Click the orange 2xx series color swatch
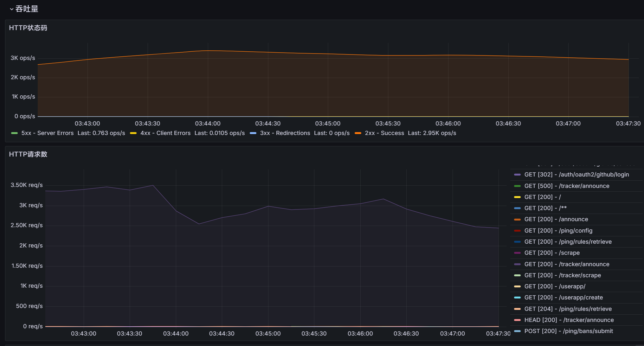Image resolution: width=644 pixels, height=346 pixels. pos(358,133)
